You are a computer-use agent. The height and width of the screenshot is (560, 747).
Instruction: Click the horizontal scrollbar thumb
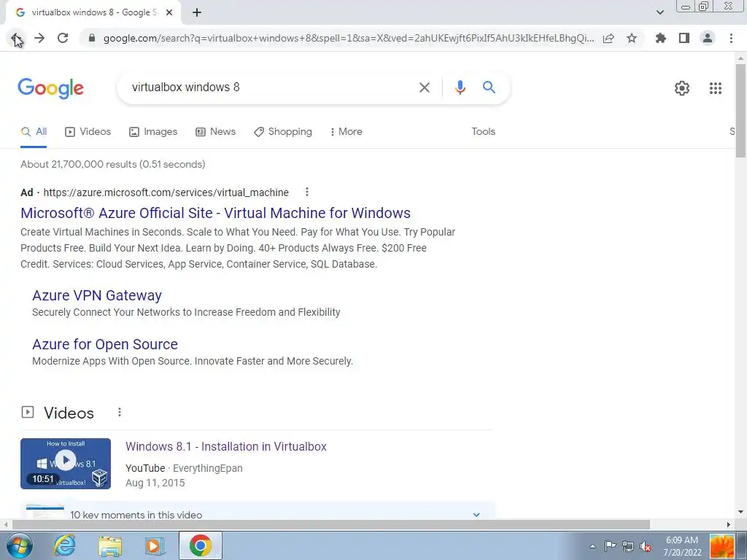point(330,524)
